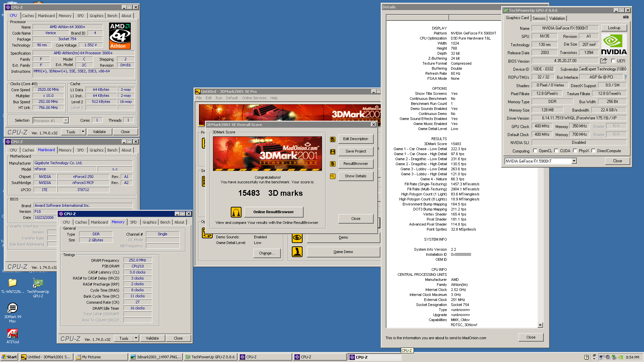Open the SPD tab in the CPU-Z Memory window
The width and height of the screenshot is (644, 362).
pyautogui.click(x=133, y=222)
